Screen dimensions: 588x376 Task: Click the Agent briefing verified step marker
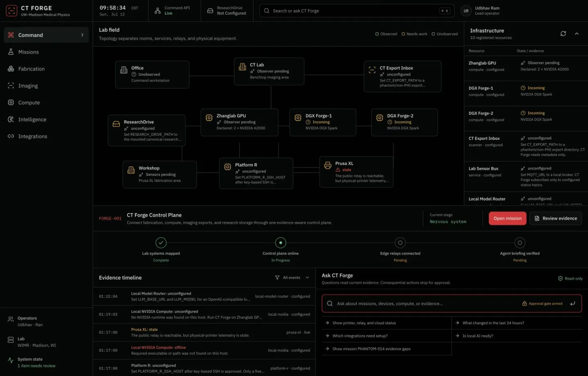tap(520, 243)
